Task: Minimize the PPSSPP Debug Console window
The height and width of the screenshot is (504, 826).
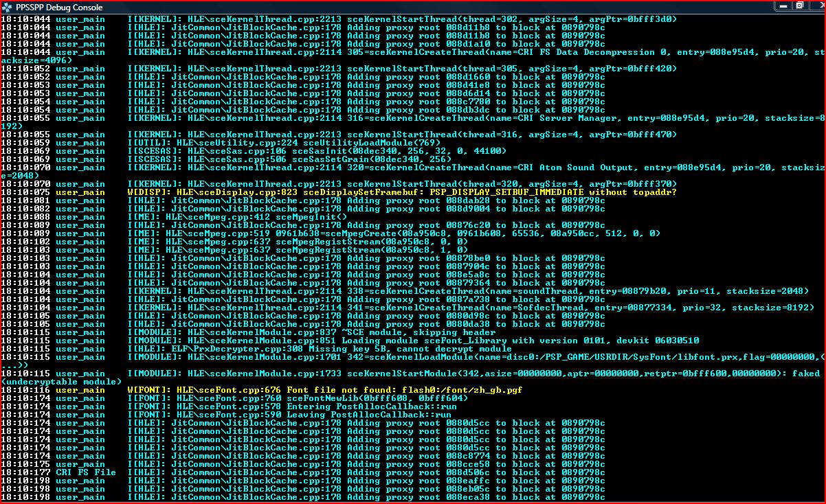Action: tap(783, 5)
